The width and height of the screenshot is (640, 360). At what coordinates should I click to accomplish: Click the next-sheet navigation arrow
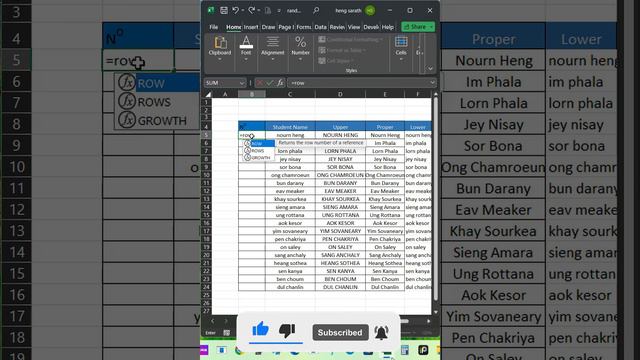(226, 321)
